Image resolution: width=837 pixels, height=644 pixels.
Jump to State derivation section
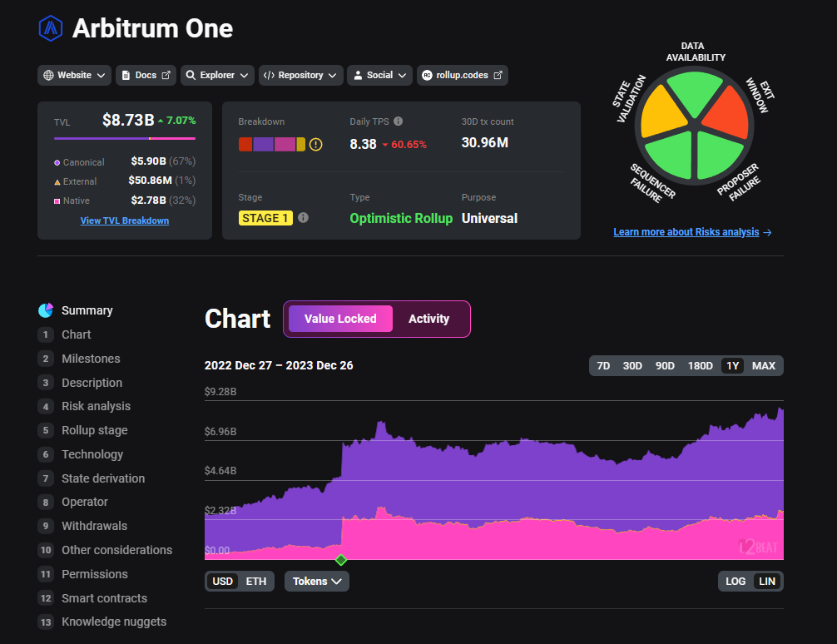click(103, 478)
